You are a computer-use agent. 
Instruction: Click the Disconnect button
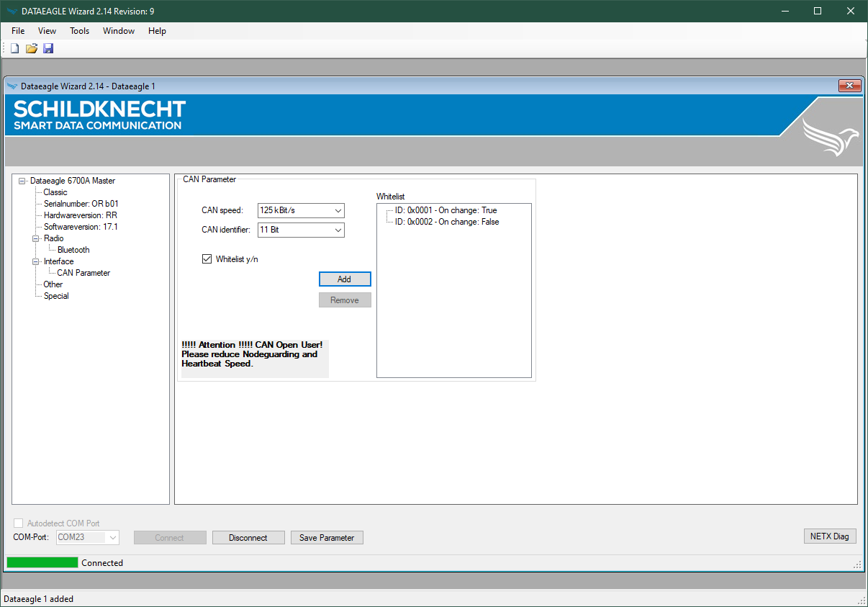[248, 538]
